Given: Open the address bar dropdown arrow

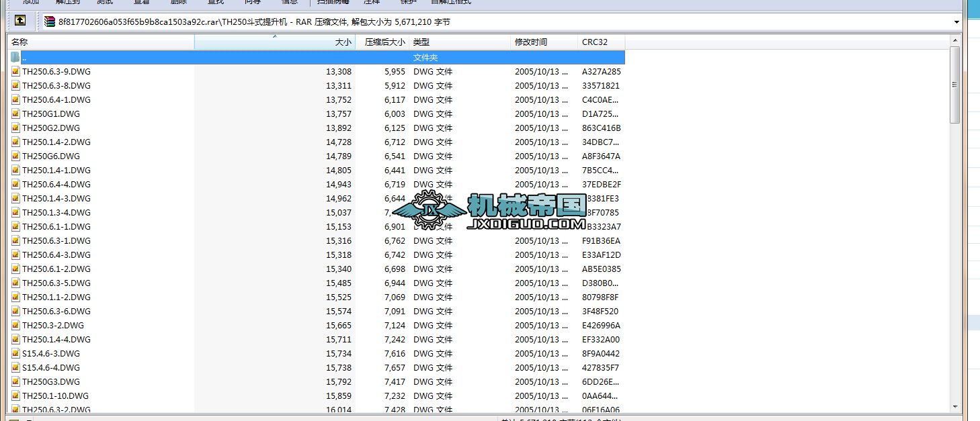Looking at the screenshot, I should tap(957, 21).
